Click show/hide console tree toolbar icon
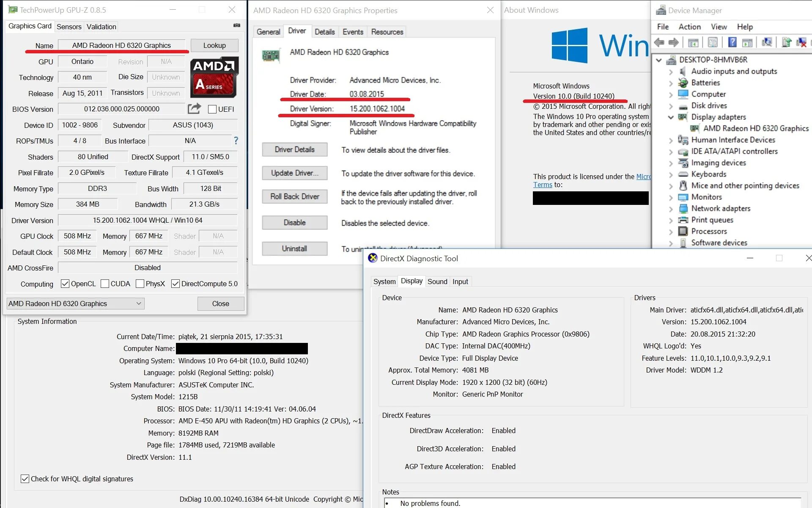Screen dimensions: 812x508 click(x=693, y=42)
